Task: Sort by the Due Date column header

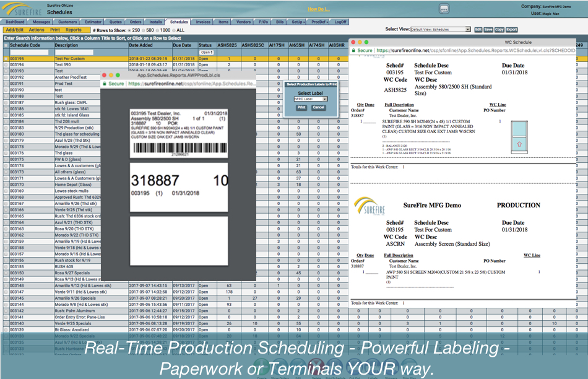Action: click(182, 45)
